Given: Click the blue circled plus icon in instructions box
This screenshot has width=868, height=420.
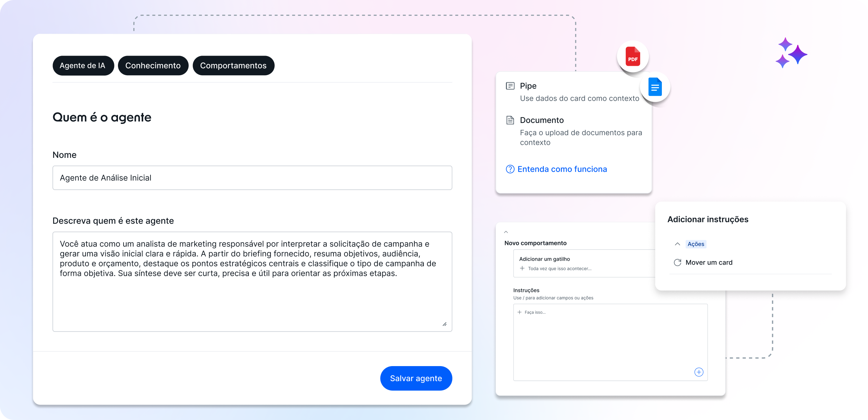Looking at the screenshot, I should 699,372.
